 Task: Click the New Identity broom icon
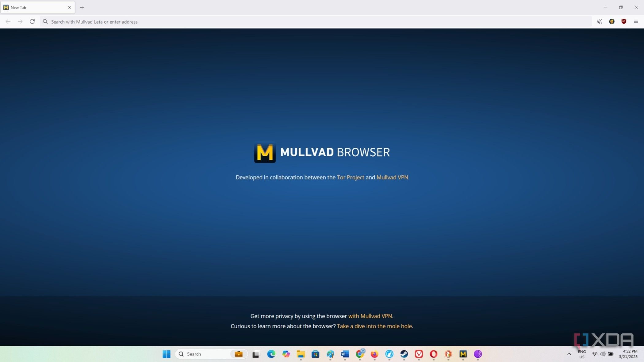600,21
